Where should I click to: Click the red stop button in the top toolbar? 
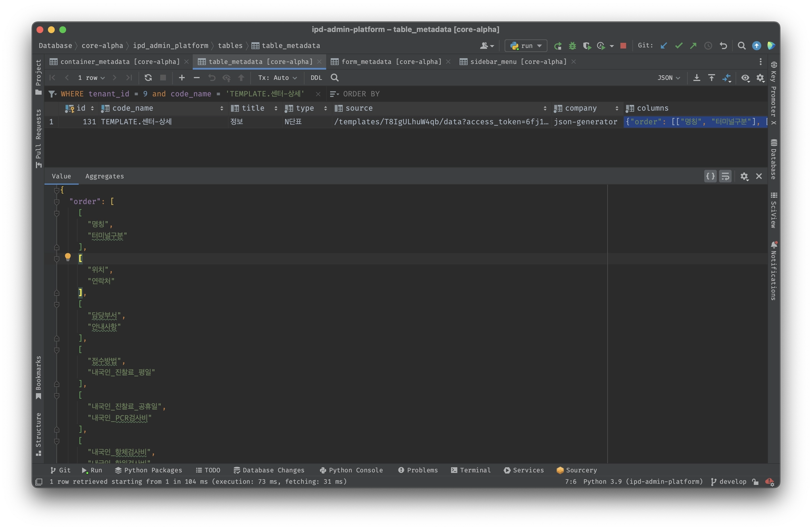[623, 46]
